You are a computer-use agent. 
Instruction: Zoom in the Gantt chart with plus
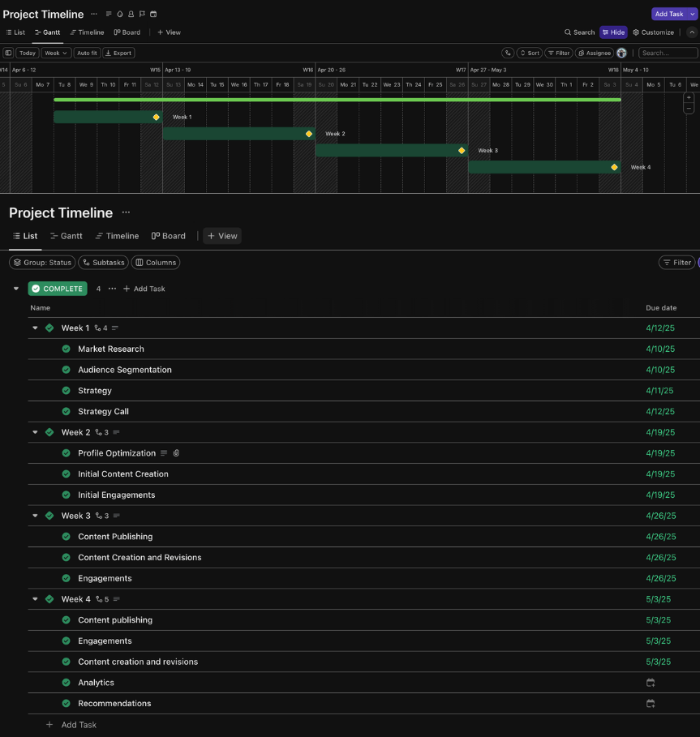[689, 98]
